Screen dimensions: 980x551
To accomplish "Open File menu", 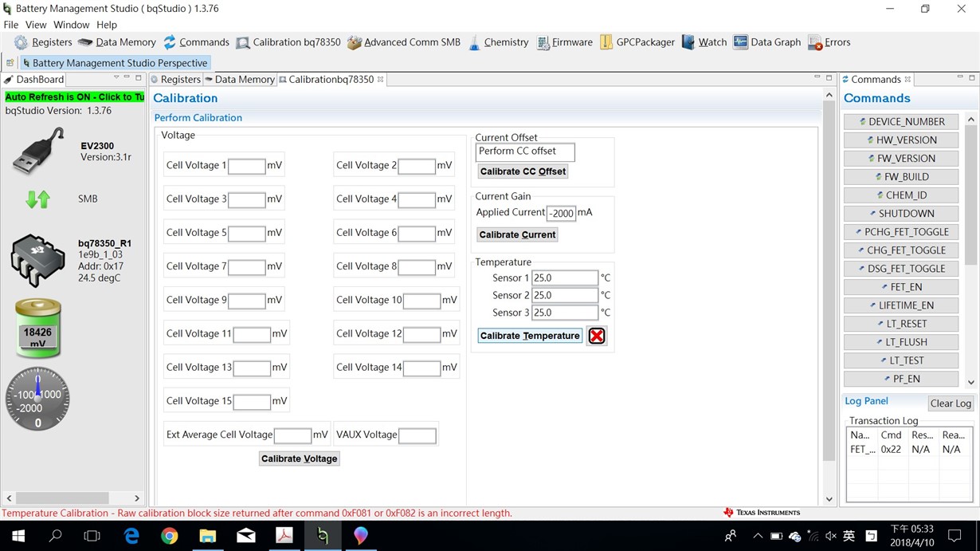I will 11,25.
